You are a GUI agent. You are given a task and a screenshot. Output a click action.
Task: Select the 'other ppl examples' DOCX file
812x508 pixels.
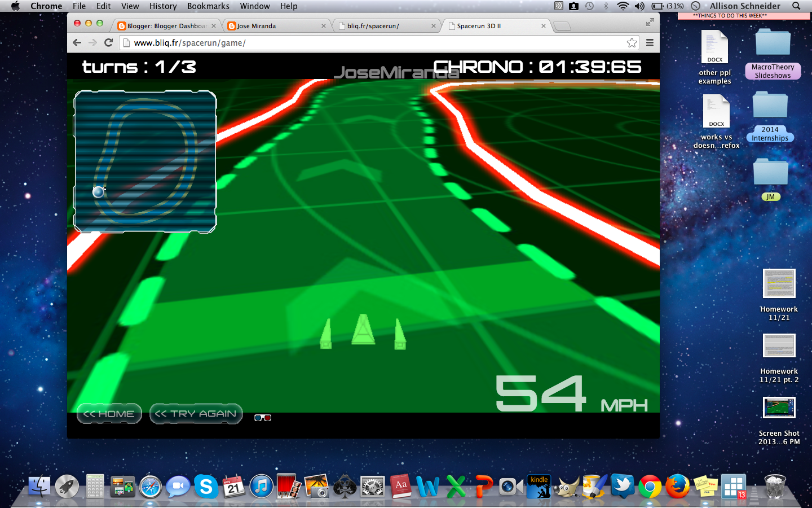coord(714,57)
